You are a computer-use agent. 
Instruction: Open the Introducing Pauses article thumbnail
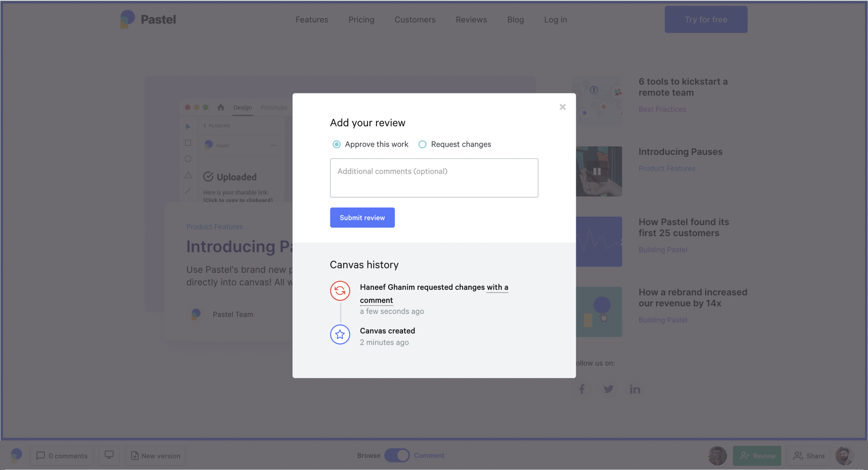click(x=599, y=171)
